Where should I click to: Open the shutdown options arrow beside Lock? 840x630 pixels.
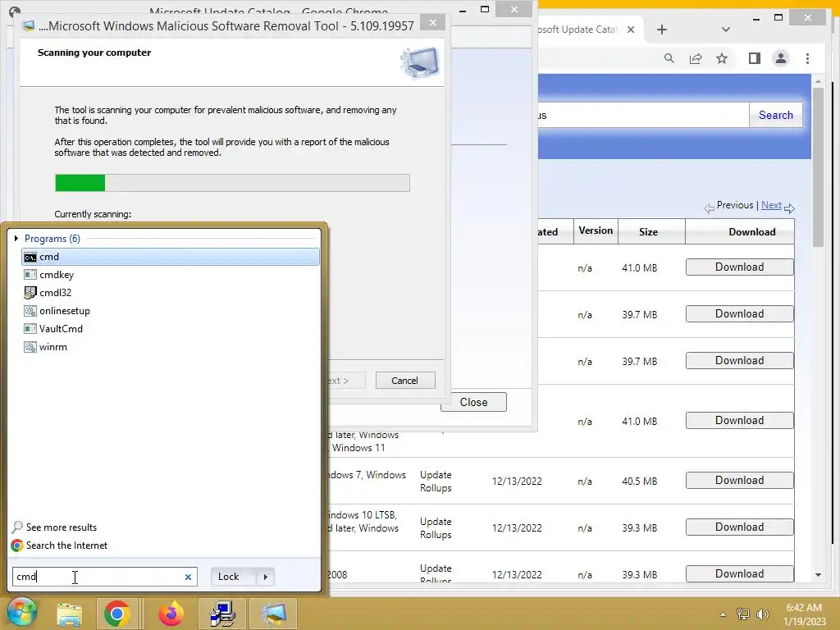coord(266,577)
